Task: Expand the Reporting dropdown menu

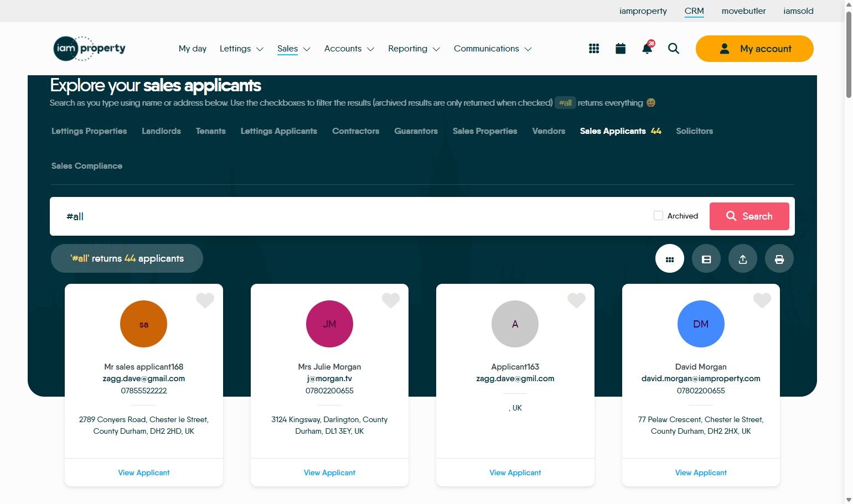Action: (x=414, y=49)
